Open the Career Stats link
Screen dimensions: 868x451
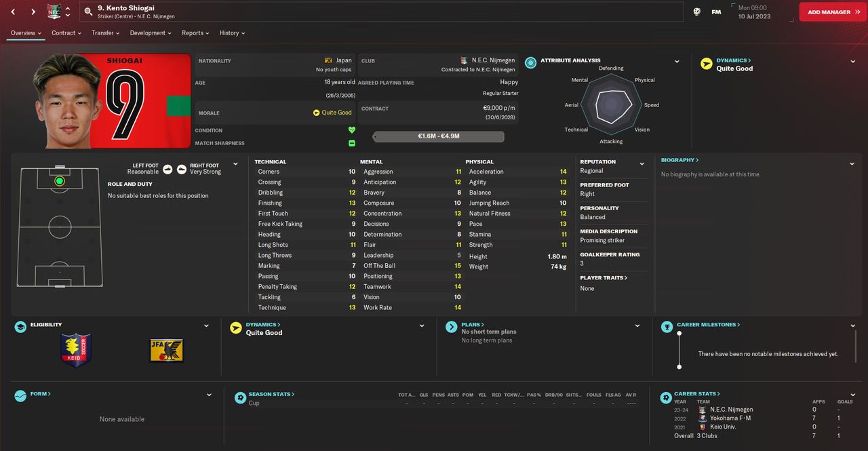[697, 394]
